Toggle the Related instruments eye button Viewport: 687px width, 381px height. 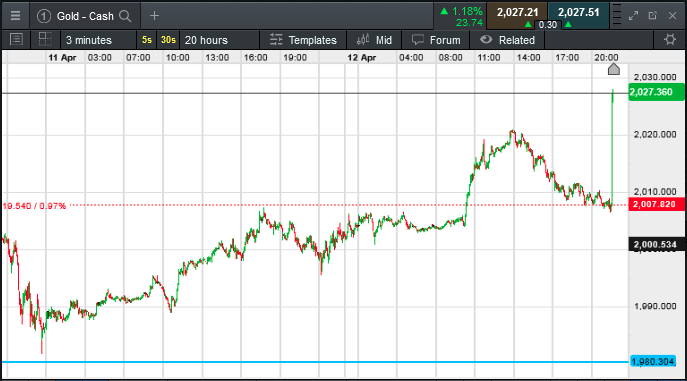pyautogui.click(x=507, y=40)
